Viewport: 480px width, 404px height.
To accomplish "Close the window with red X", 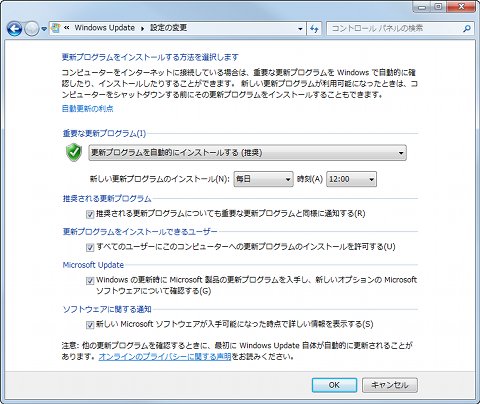I will click(461, 7).
